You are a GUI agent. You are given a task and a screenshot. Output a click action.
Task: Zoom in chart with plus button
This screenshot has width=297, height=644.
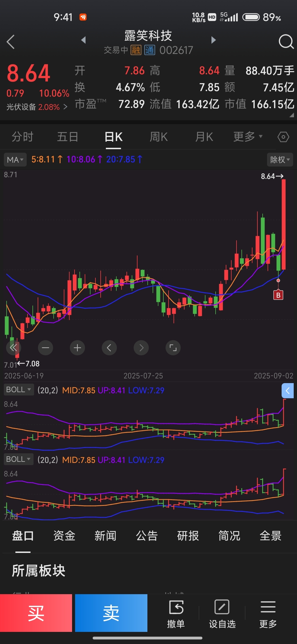click(x=78, y=348)
